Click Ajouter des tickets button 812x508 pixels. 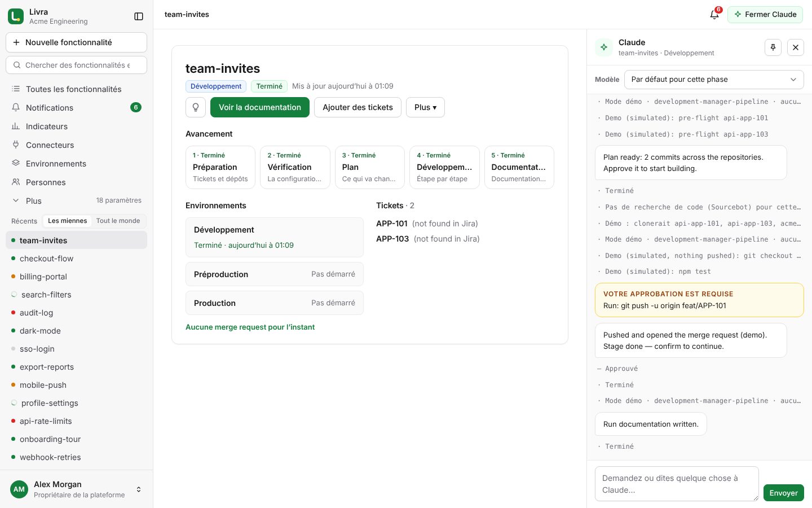(358, 107)
